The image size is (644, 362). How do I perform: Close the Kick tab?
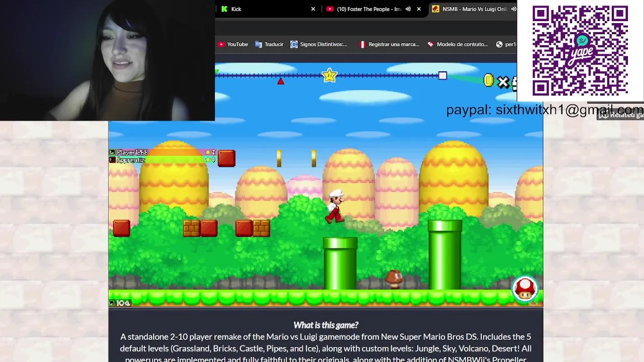(313, 9)
